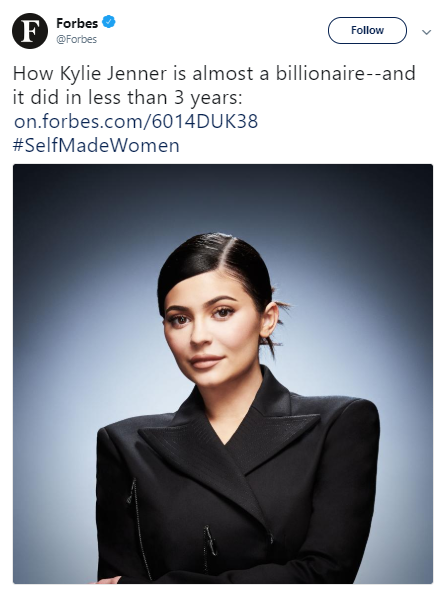
Task: Enlarge the attached portrait photo
Action: pos(223,374)
